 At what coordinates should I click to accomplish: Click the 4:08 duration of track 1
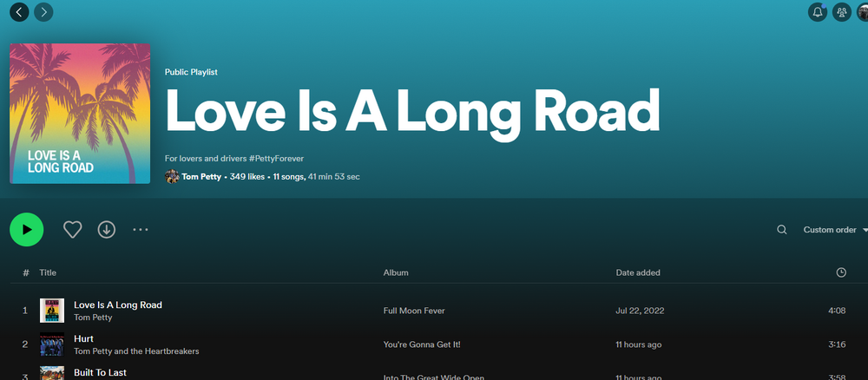tap(837, 311)
